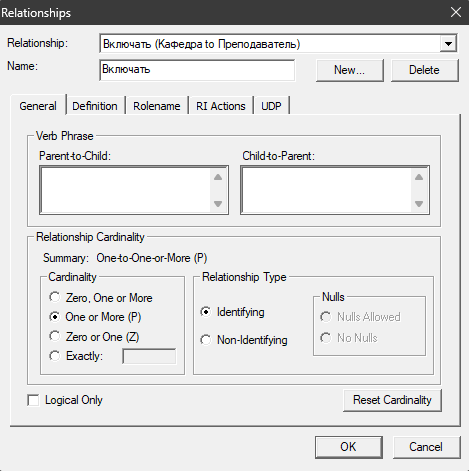Click the Child-to-Parent verb phrase box
The height and width of the screenshot is (471, 469).
(x=327, y=190)
